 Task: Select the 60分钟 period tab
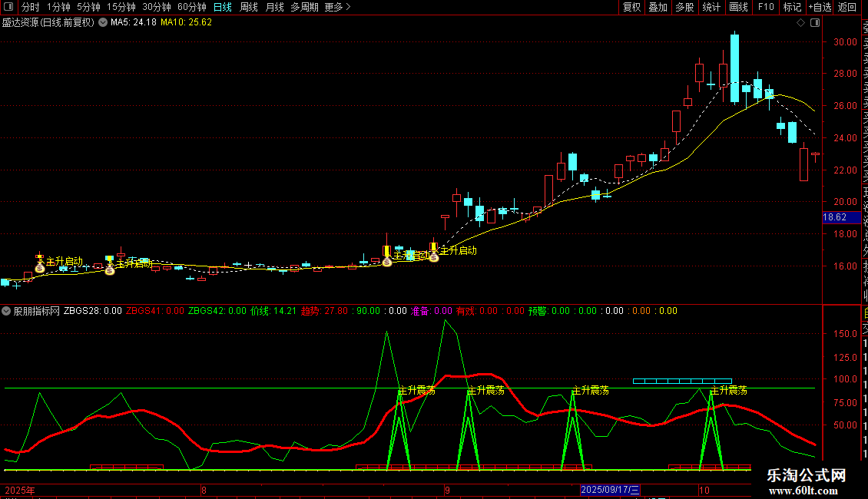(192, 7)
